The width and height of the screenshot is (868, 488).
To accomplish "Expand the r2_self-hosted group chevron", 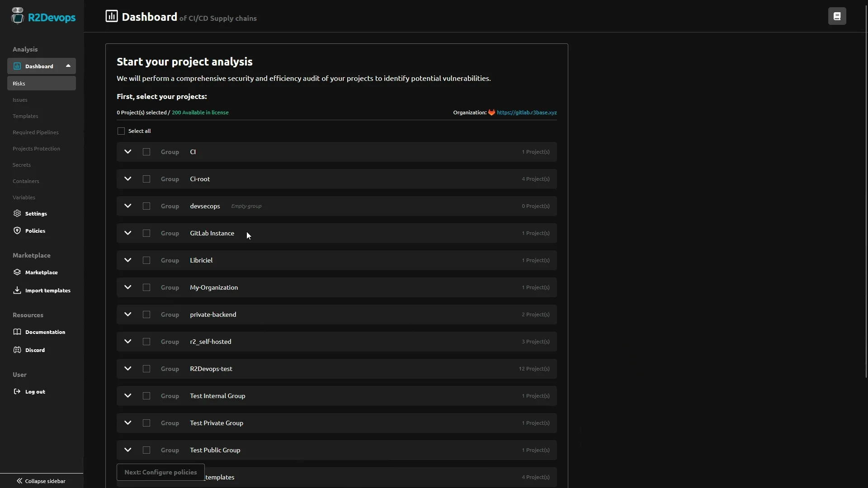I will [128, 342].
